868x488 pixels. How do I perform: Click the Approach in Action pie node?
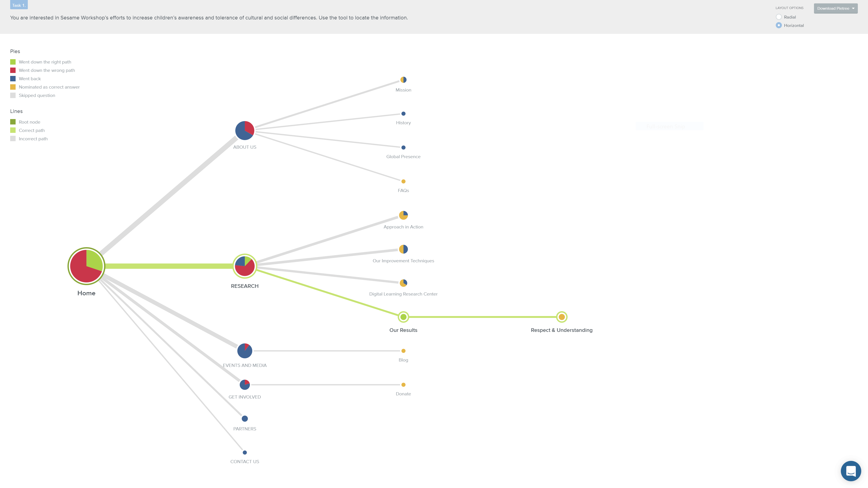coord(403,215)
